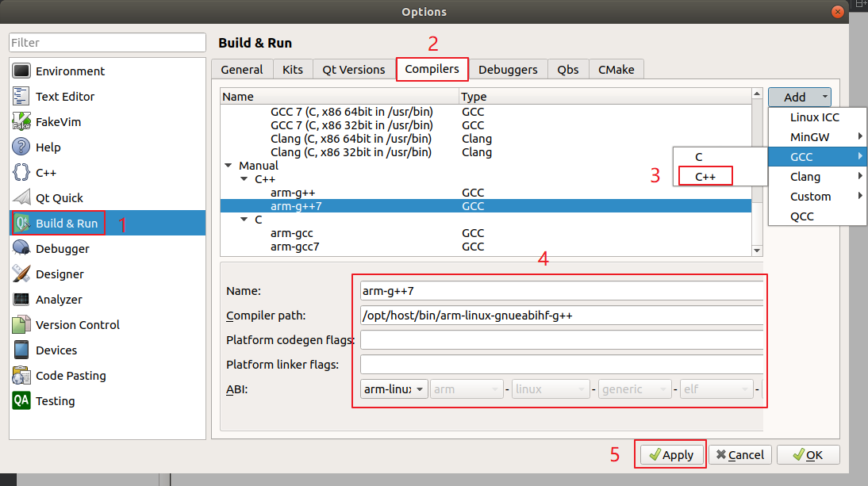Select the Build & Run category

point(107,224)
